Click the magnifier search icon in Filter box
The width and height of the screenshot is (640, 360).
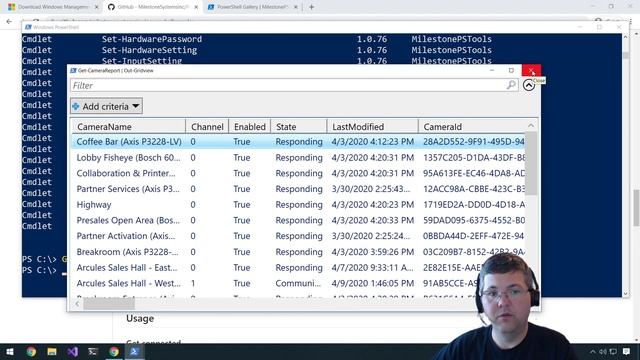511,85
